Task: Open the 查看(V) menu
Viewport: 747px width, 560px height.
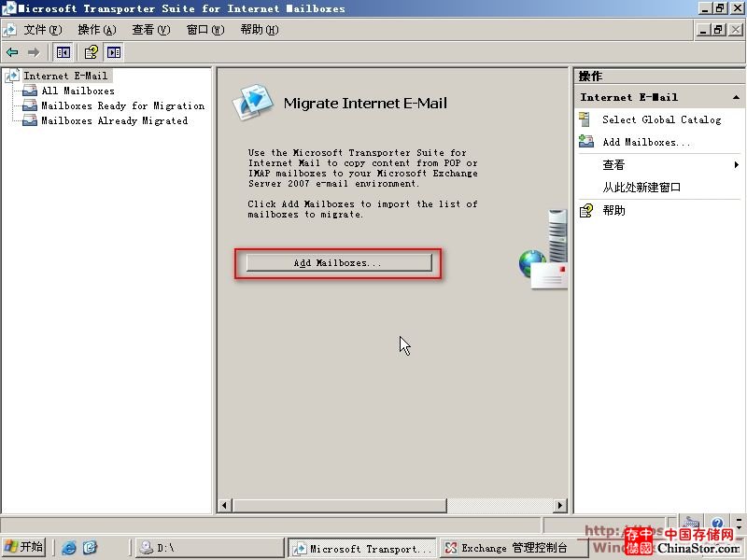Action: pyautogui.click(x=151, y=30)
